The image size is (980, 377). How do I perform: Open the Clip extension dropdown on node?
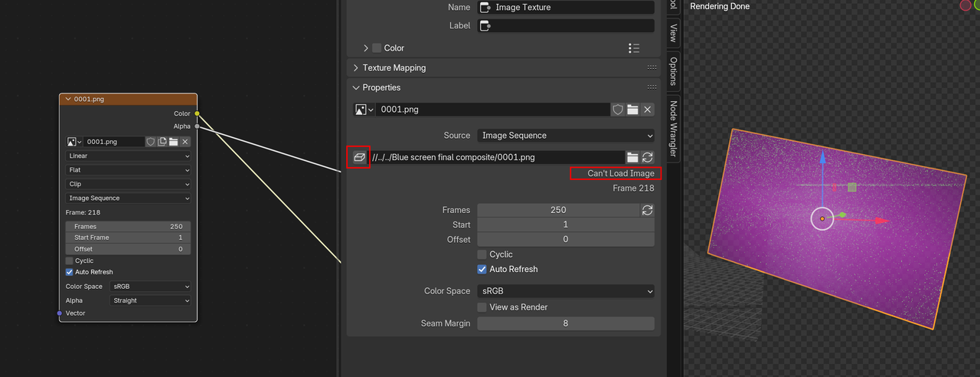point(128,185)
